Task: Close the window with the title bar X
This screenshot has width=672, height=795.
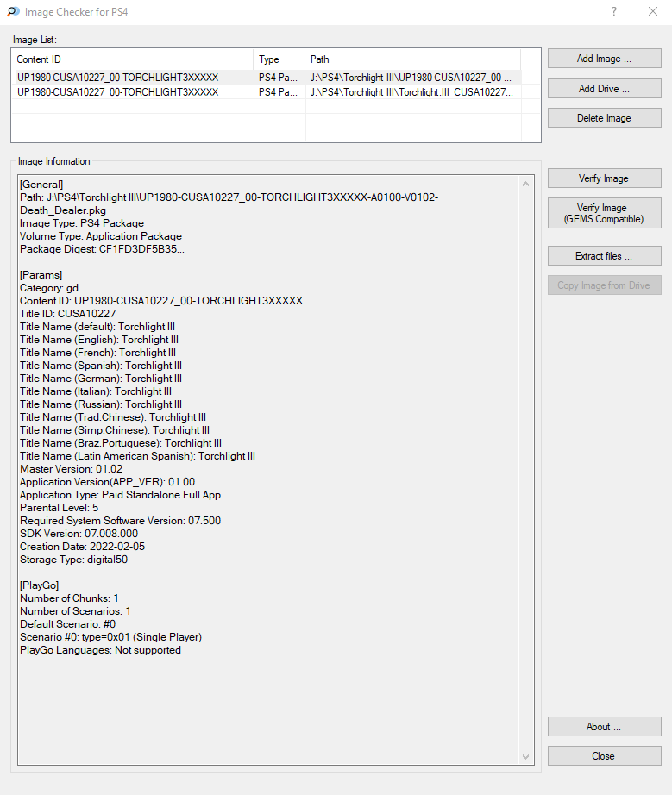Action: click(653, 11)
